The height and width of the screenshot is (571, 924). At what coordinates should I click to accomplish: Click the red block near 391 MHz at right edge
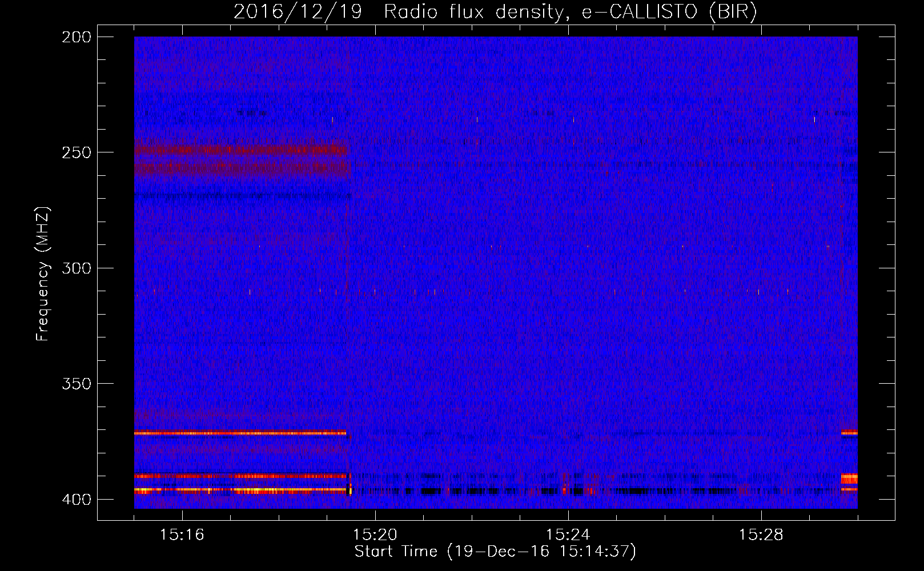tap(849, 478)
